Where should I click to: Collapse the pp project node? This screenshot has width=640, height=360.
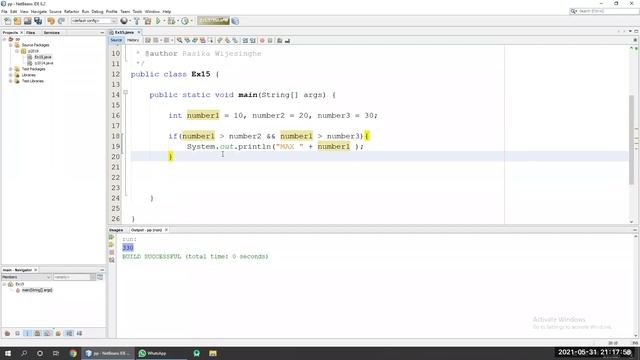pos(4,39)
